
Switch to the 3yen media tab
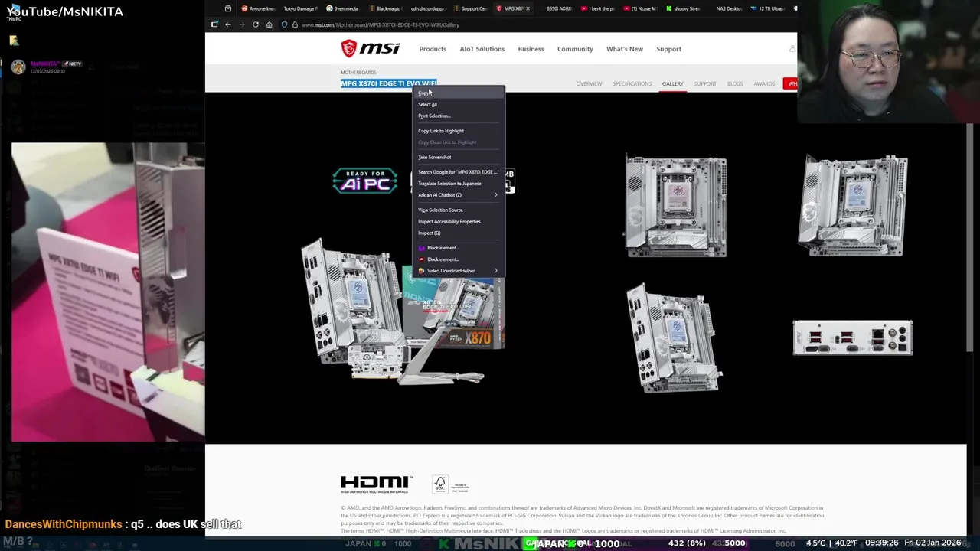pyautogui.click(x=342, y=8)
